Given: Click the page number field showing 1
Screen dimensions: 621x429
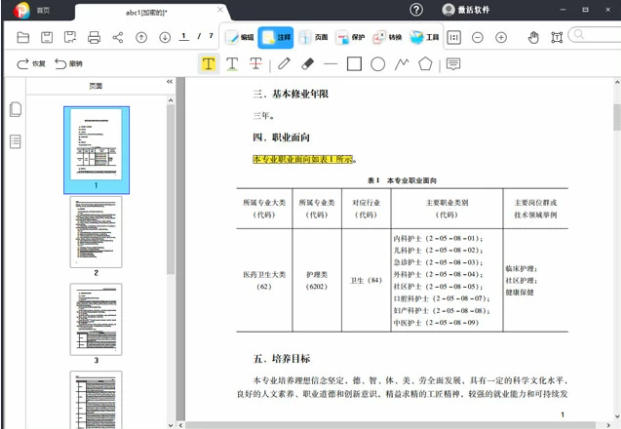Looking at the screenshot, I should point(183,37).
